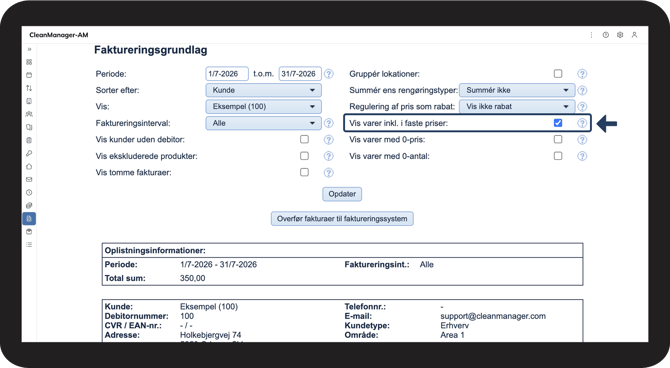
Task: Open the key icon in the sidebar
Action: (29, 153)
